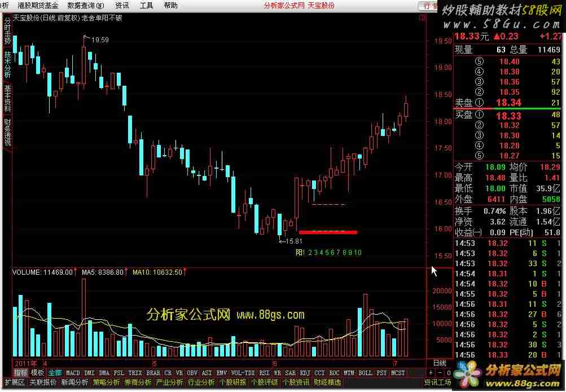Apply the FSL indicator
Image resolution: width=566 pixels, height=392 pixels.
click(x=119, y=373)
